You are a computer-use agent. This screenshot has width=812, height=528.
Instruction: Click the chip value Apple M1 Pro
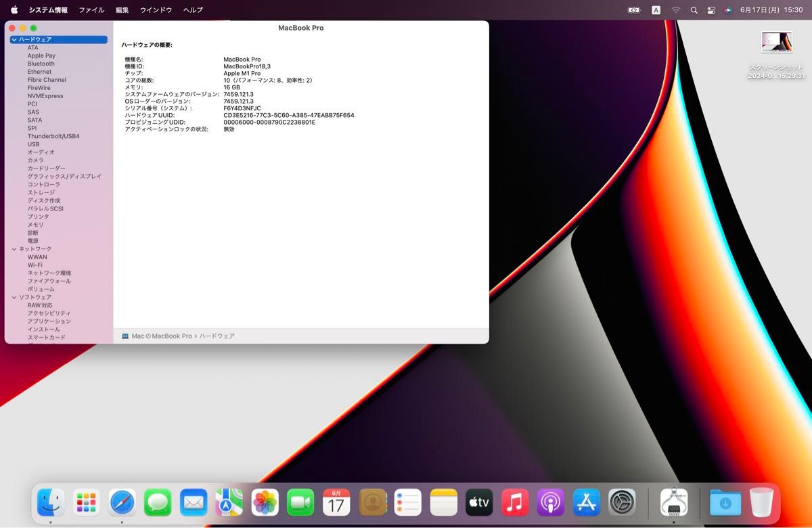coord(242,73)
